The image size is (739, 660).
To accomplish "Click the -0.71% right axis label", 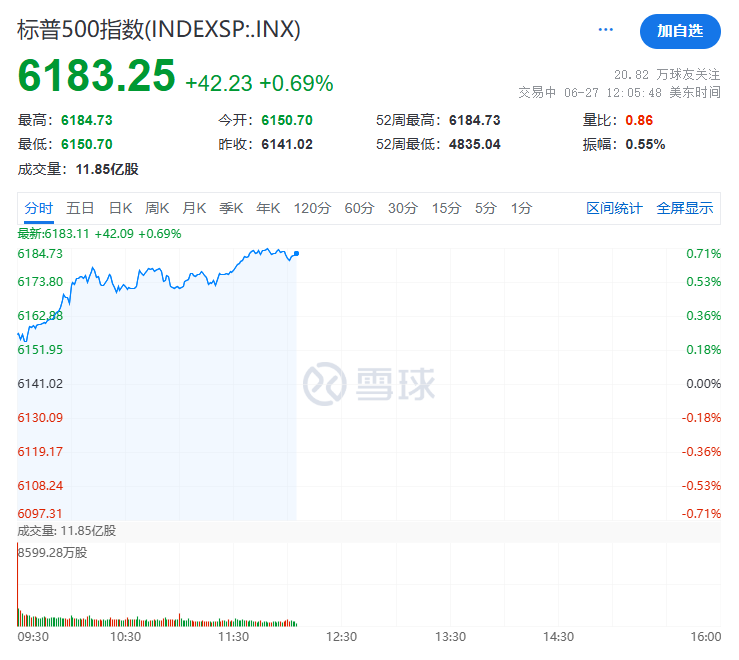I will pos(701,513).
